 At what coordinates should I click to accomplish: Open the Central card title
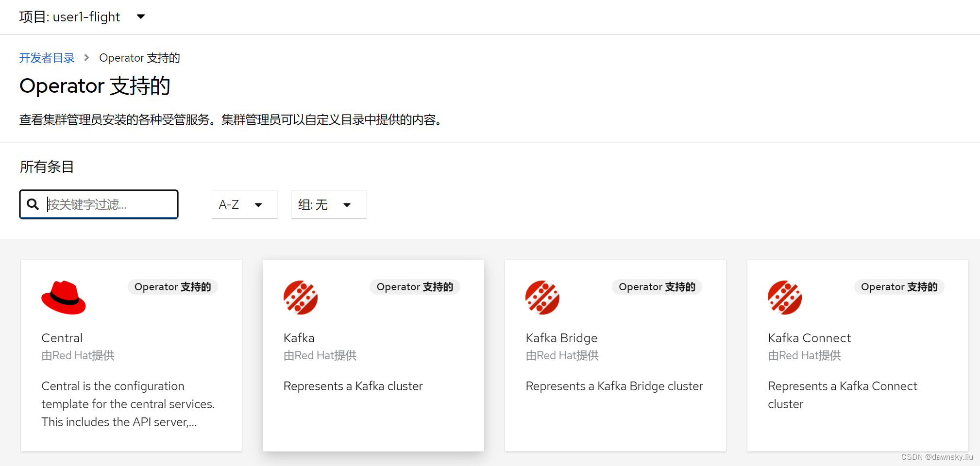point(62,338)
